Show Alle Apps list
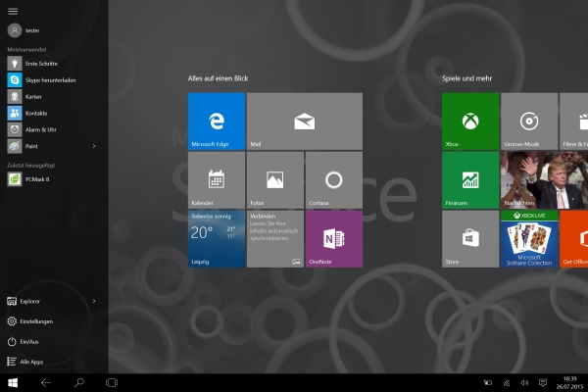Viewport: 588px width, 392px height. (25, 362)
